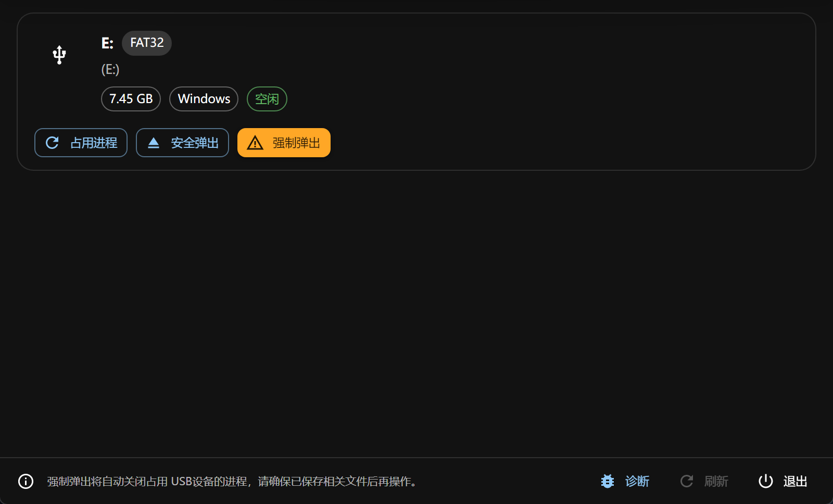Click the bold E: drive title
The height and width of the screenshot is (504, 833).
(107, 43)
